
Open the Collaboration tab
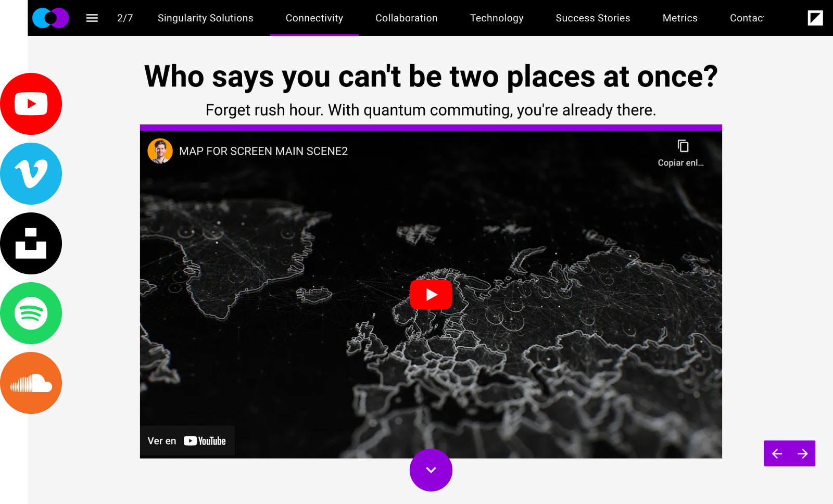407,18
